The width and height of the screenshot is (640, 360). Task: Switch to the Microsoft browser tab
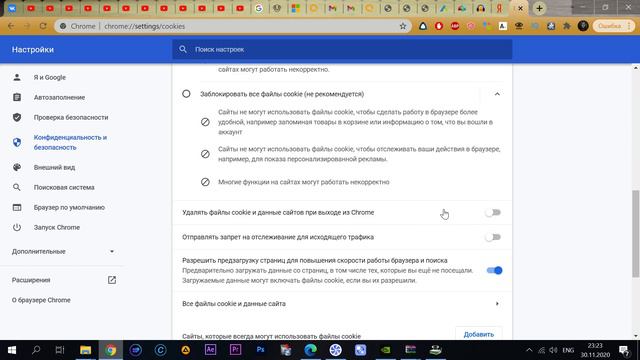pyautogui.click(x=296, y=8)
